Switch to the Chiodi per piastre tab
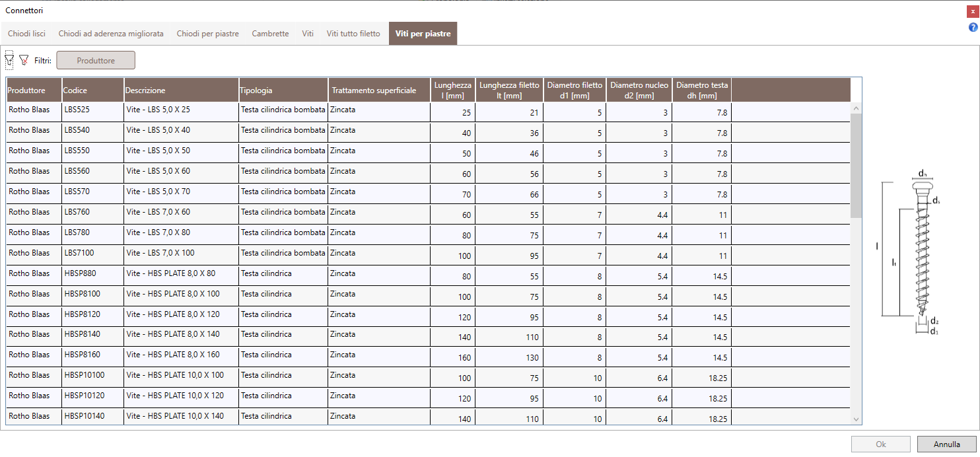The image size is (980, 457). (207, 33)
